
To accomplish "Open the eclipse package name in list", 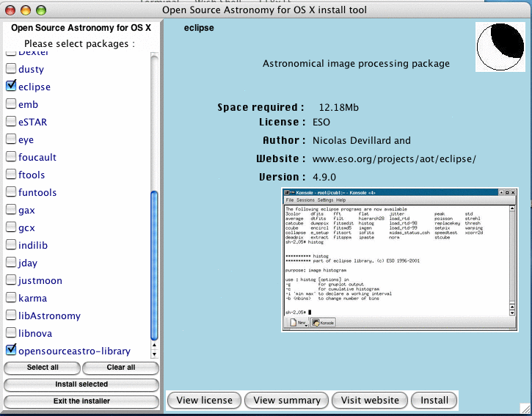I will (34, 87).
